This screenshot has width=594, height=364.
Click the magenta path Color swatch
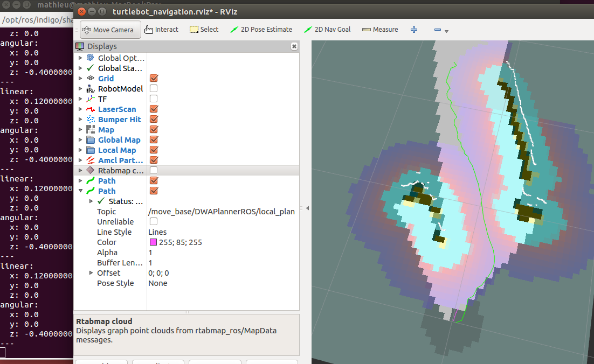click(x=153, y=242)
